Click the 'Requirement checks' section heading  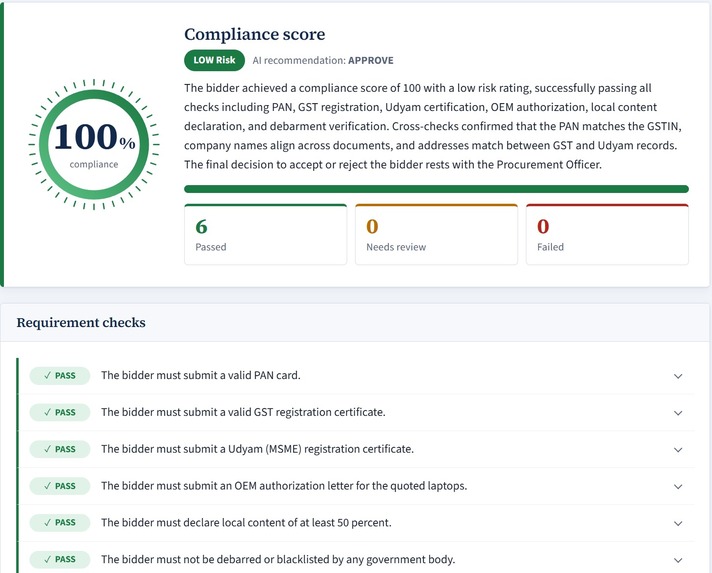[x=81, y=322]
